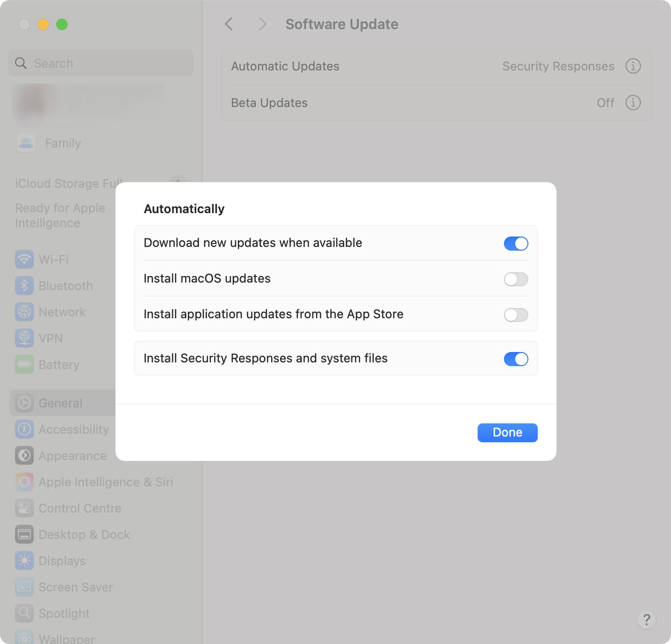This screenshot has width=671, height=644.
Task: Turn off Install Security Responses and system files
Action: click(x=516, y=359)
